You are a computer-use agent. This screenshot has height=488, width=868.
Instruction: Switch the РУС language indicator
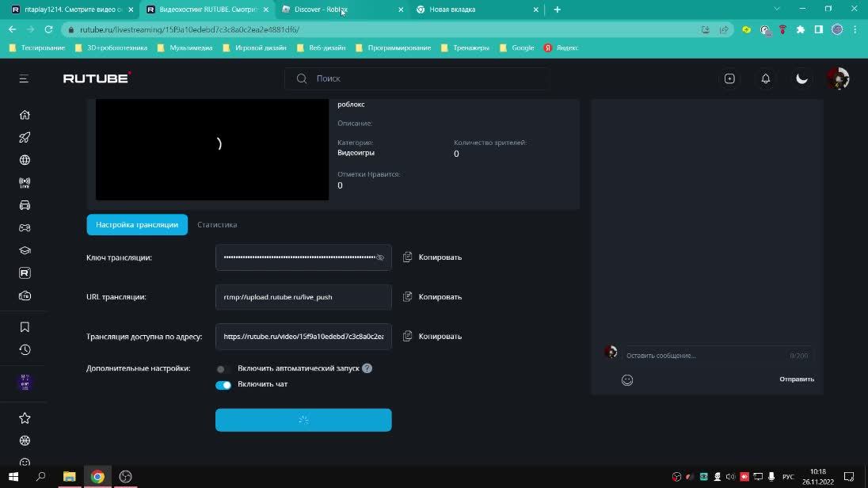coord(788,476)
